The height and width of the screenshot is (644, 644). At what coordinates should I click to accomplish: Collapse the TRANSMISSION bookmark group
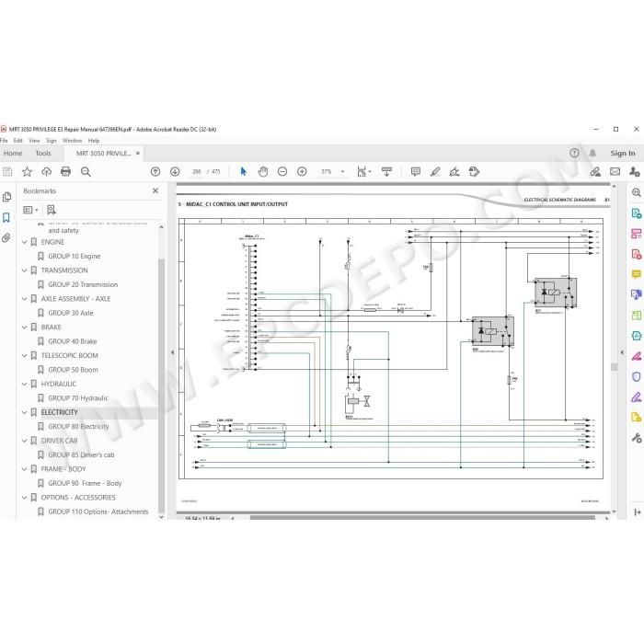click(24, 270)
